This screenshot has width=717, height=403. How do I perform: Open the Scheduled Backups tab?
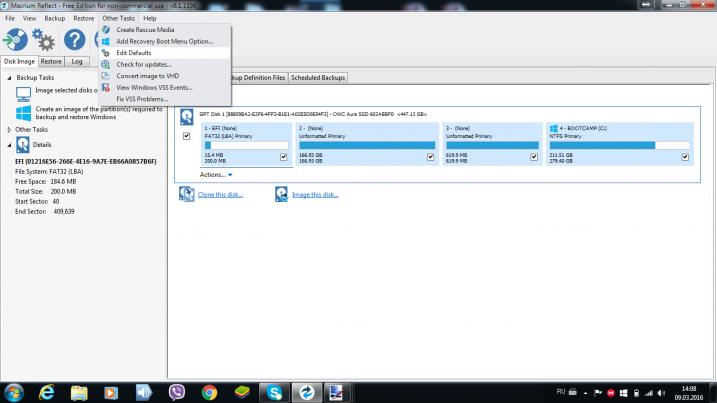tap(318, 78)
